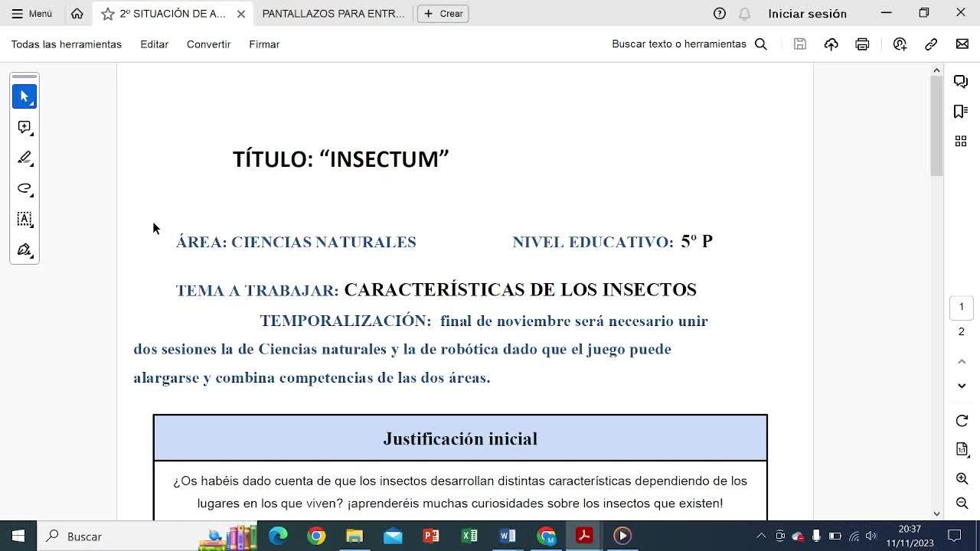This screenshot has height=551, width=980.
Task: Select the text box recognition tool
Action: (24, 219)
